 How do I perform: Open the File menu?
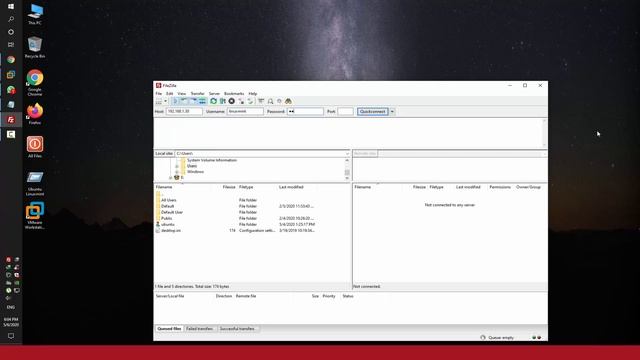click(158, 93)
